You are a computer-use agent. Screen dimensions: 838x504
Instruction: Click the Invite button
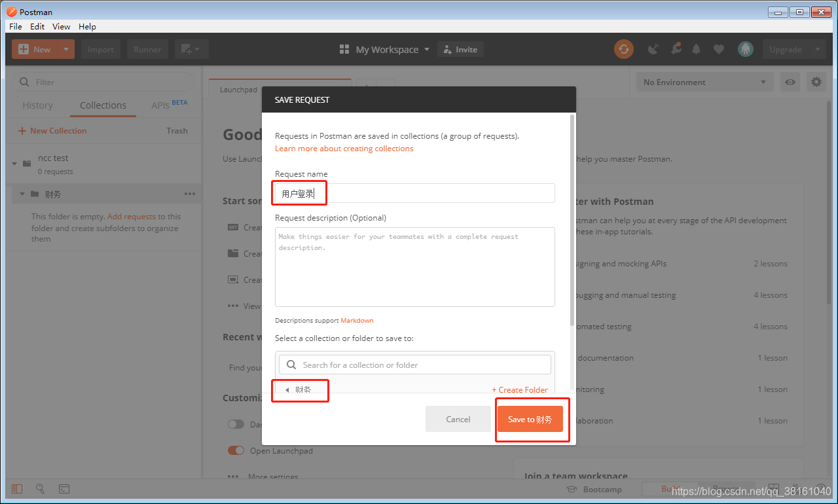(x=460, y=49)
